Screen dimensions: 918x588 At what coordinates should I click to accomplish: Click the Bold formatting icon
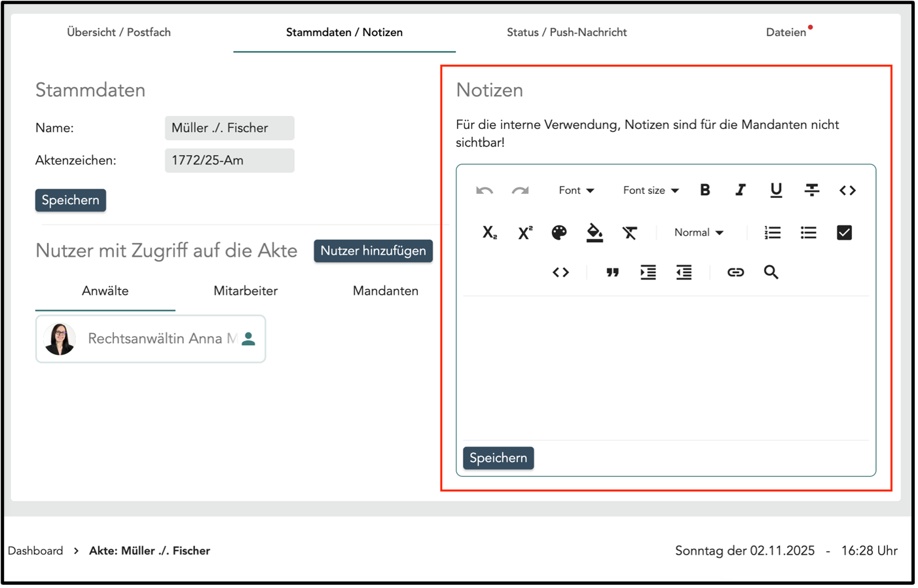pyautogui.click(x=705, y=190)
